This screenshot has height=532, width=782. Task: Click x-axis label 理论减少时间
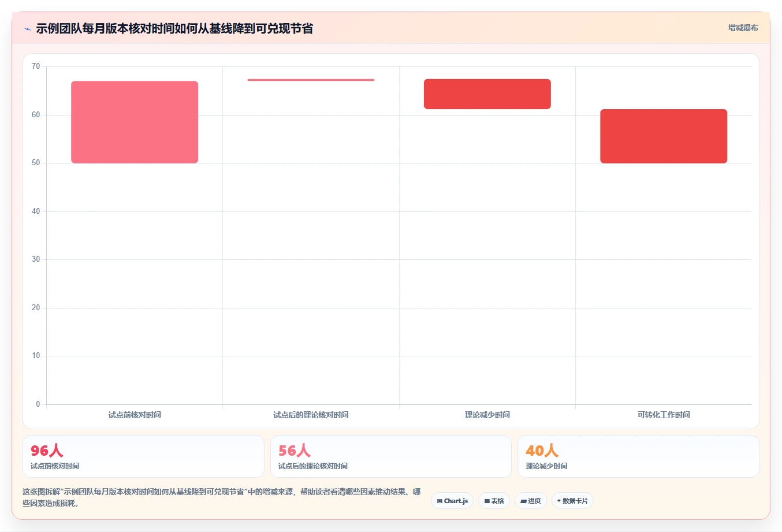[487, 415]
